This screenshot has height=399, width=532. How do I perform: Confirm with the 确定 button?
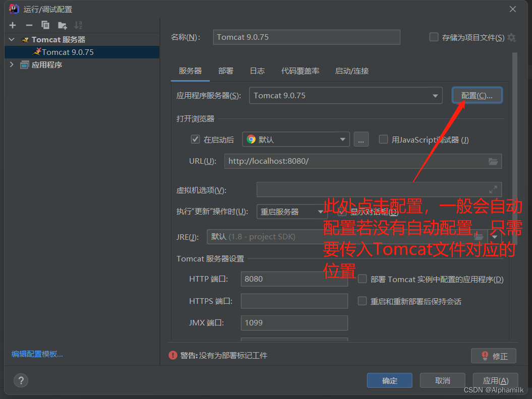coord(389,380)
